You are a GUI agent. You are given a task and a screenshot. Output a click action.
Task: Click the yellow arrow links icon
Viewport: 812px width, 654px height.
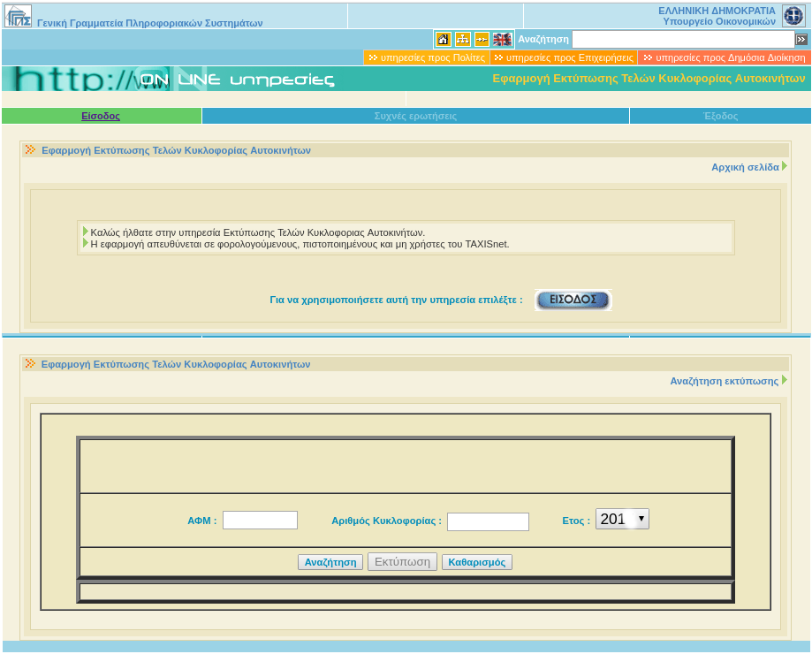coord(482,40)
